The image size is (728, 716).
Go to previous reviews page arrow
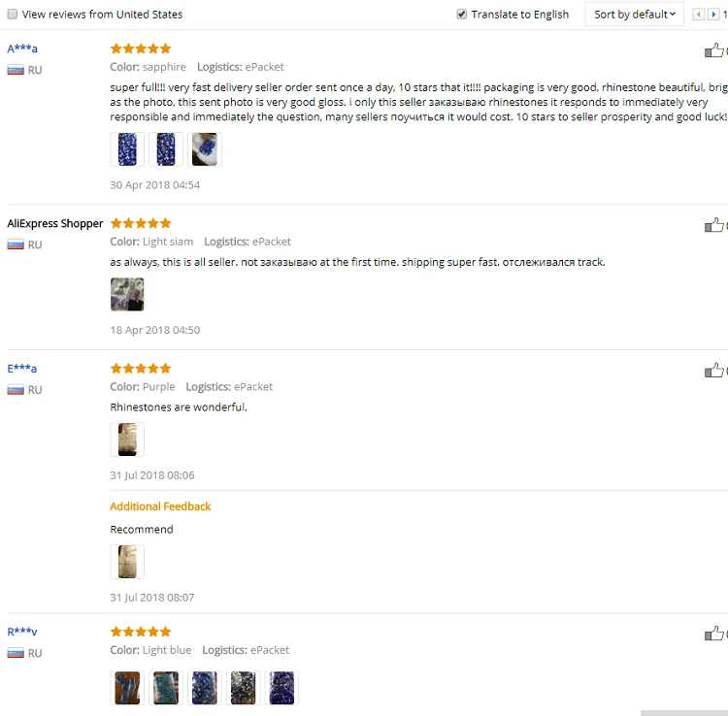[698, 15]
